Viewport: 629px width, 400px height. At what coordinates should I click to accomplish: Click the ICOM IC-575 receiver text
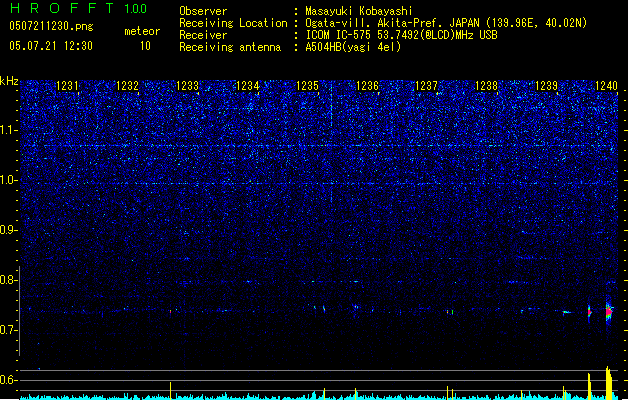(x=401, y=35)
